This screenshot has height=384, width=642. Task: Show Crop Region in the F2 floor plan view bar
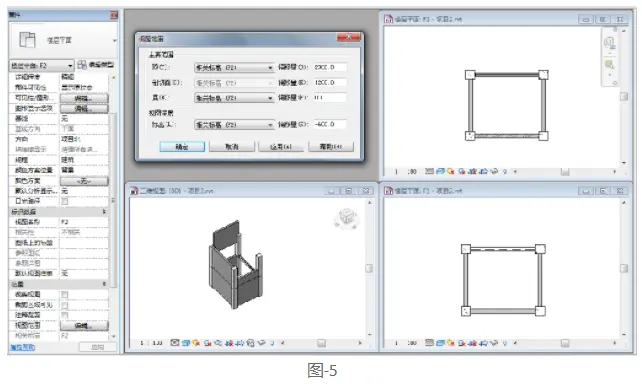(483, 172)
